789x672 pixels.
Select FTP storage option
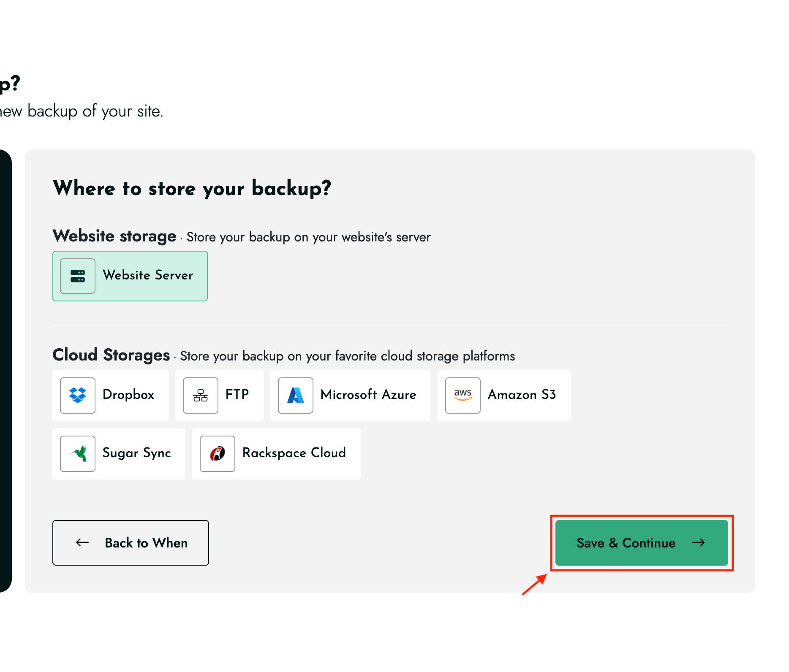[x=219, y=395]
